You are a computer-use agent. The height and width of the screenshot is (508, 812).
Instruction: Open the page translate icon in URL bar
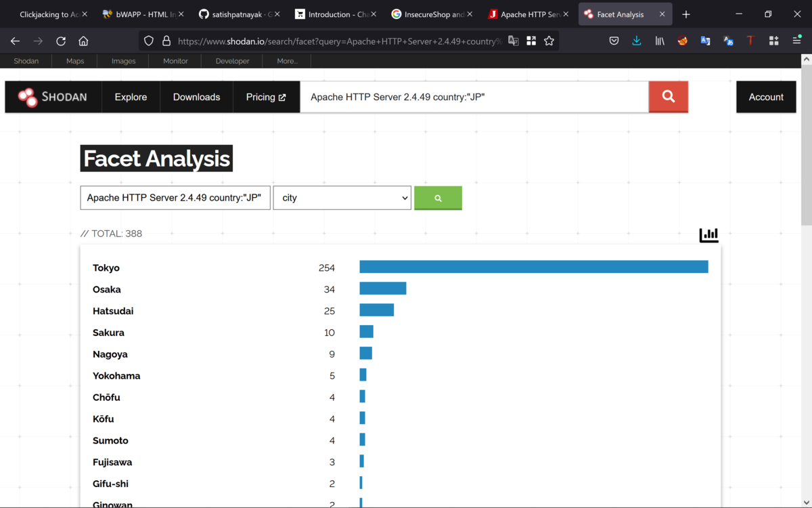click(x=514, y=41)
